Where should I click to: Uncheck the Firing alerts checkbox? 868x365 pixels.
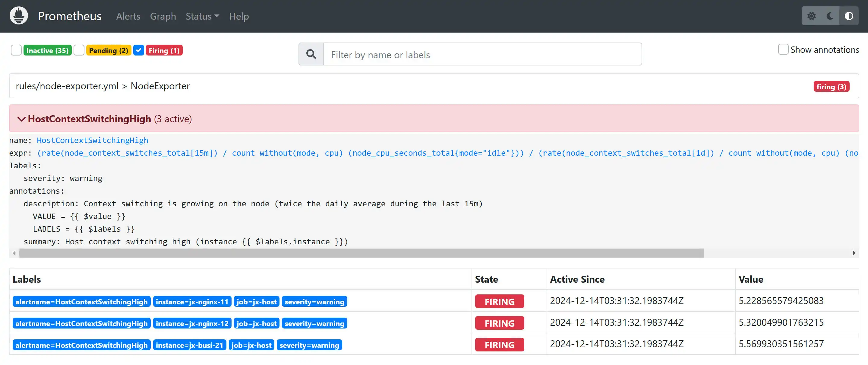138,50
